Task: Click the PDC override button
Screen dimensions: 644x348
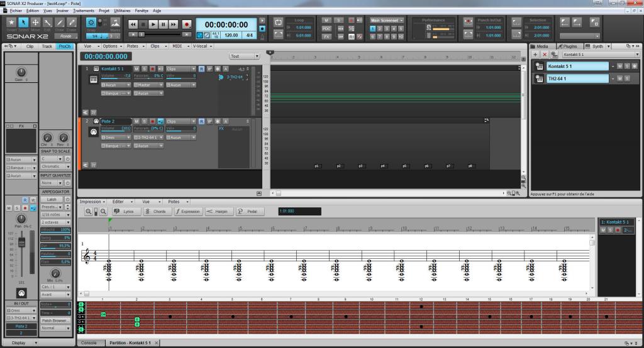Action: [x=326, y=28]
